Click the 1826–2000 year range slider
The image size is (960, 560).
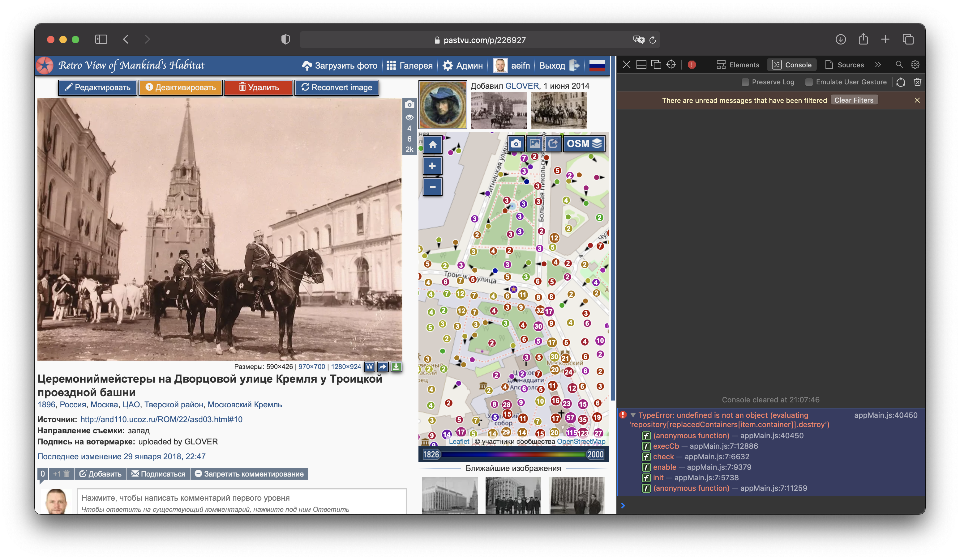point(513,455)
